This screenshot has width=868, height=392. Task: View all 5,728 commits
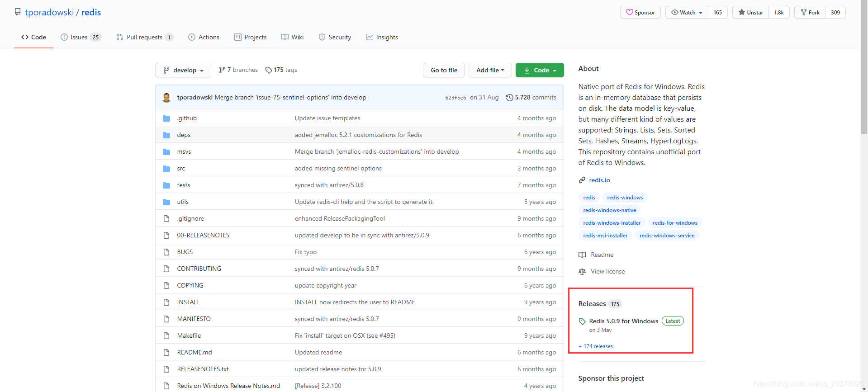tap(531, 98)
